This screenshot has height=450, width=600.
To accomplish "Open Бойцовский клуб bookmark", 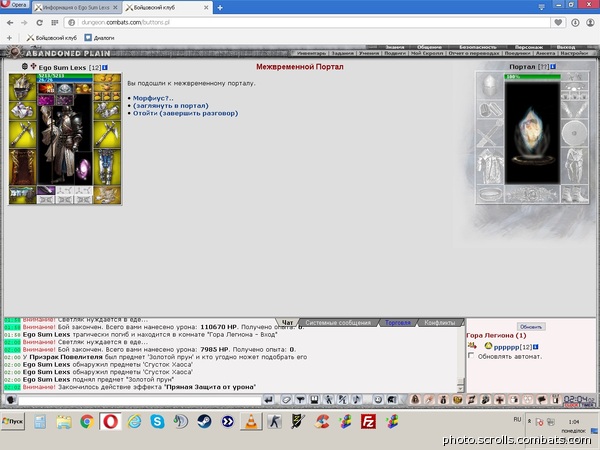I will (x=52, y=38).
